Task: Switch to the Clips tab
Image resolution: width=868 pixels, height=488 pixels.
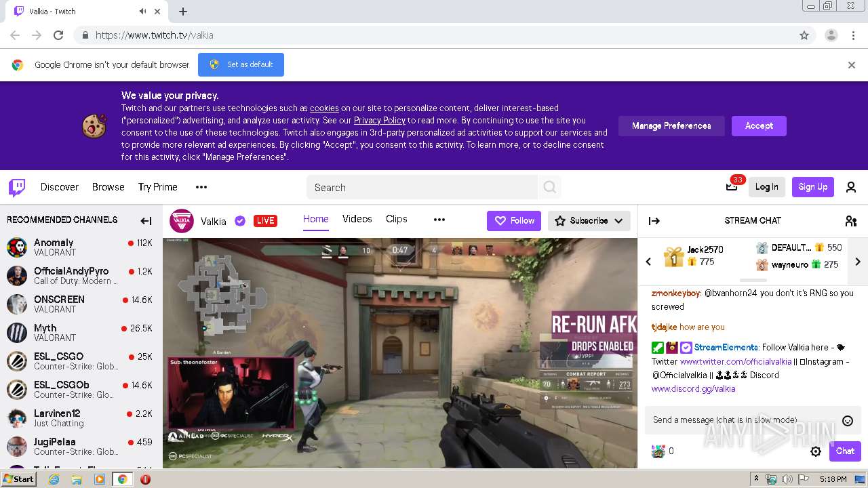Action: point(397,219)
